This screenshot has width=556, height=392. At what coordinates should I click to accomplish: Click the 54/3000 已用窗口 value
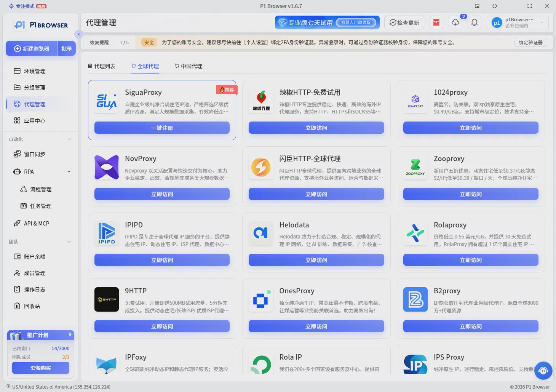click(61, 349)
